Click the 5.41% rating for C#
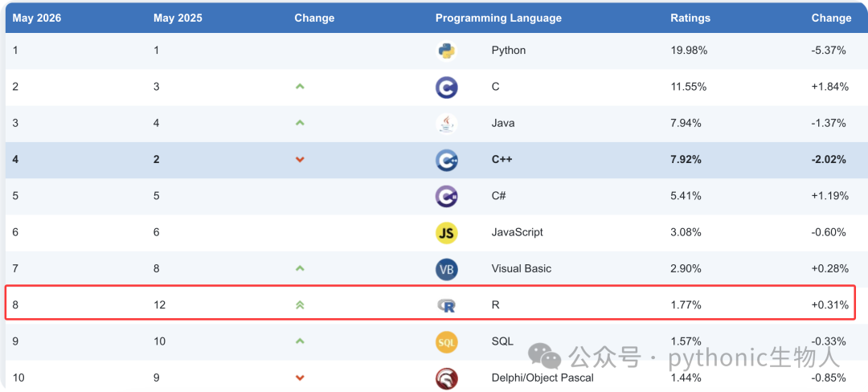 (686, 196)
